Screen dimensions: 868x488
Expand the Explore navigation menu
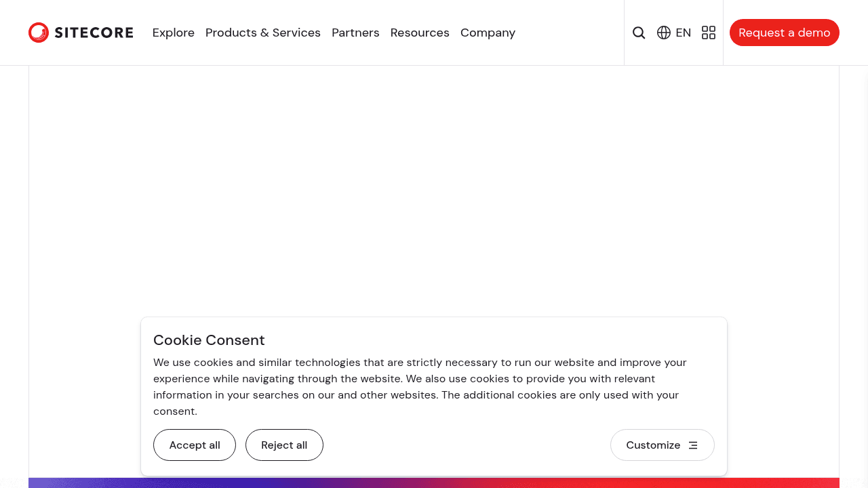[174, 32]
